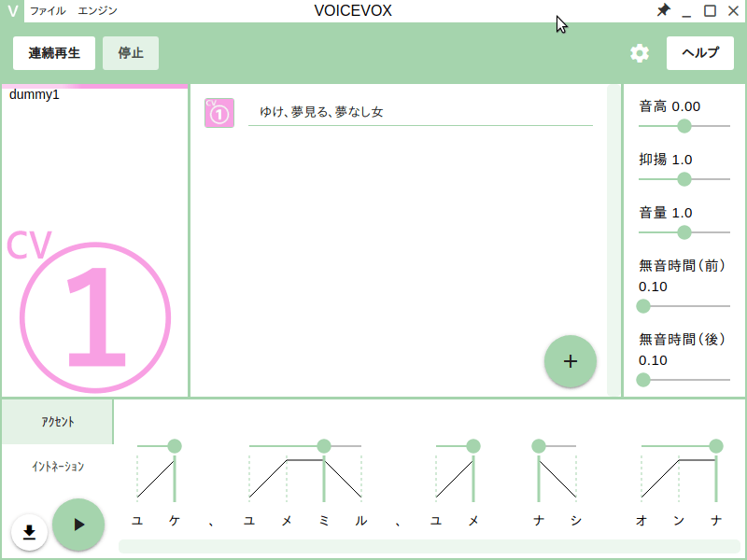Click the 連続再生 button

[54, 53]
